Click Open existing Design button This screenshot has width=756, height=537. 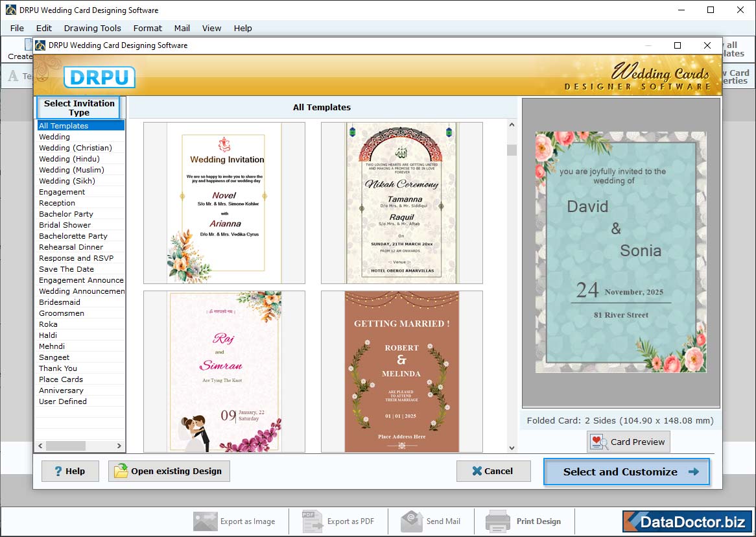pyautogui.click(x=169, y=471)
